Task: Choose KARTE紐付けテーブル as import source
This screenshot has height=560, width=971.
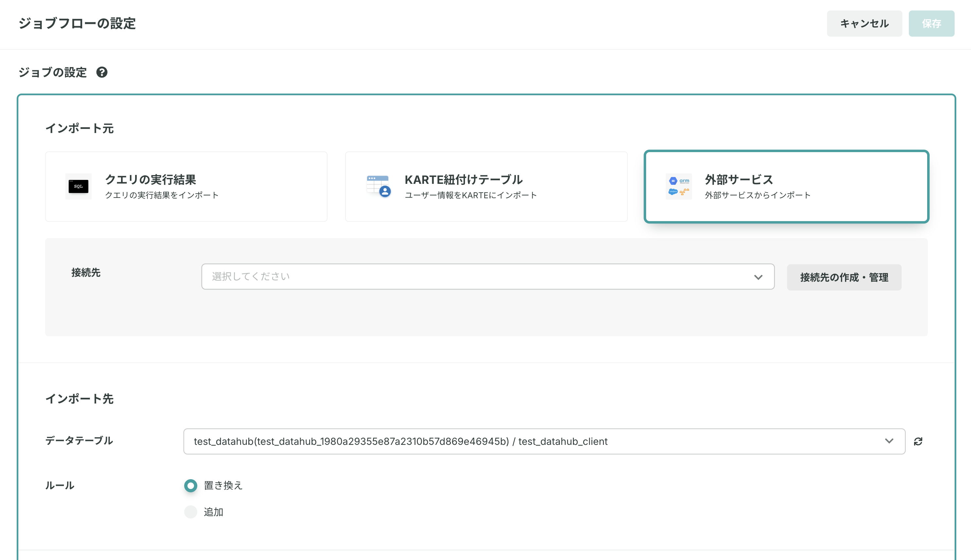Action: 486,186
